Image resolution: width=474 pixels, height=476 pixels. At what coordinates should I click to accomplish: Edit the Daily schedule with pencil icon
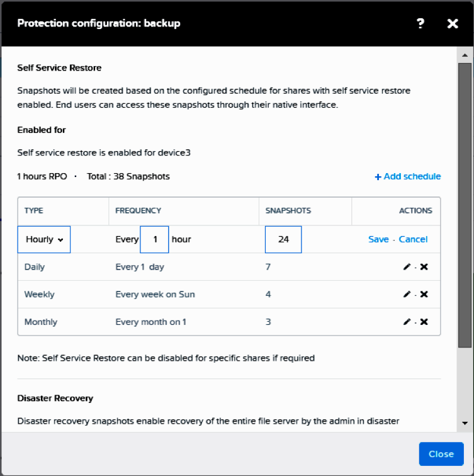coord(407,267)
